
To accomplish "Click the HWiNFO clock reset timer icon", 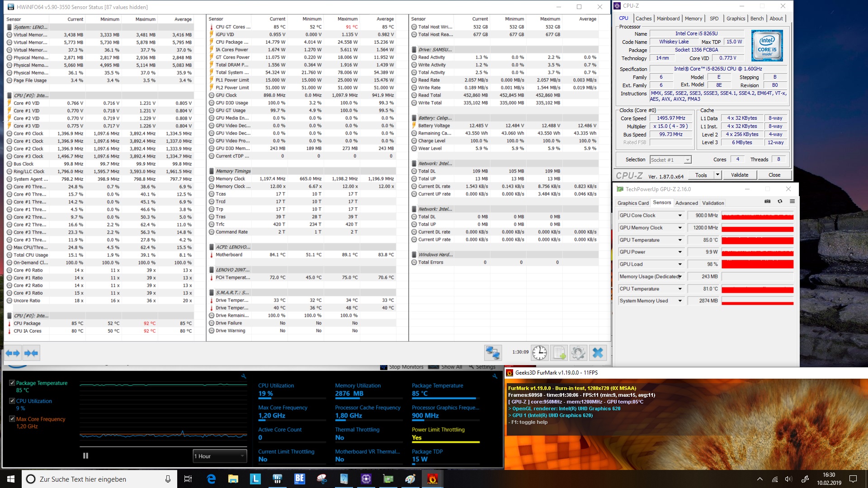I will [x=539, y=353].
